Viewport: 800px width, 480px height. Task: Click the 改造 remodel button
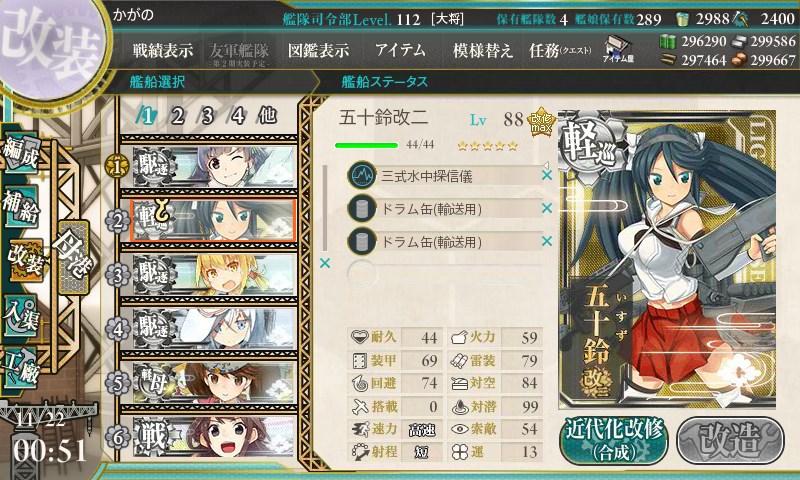730,440
